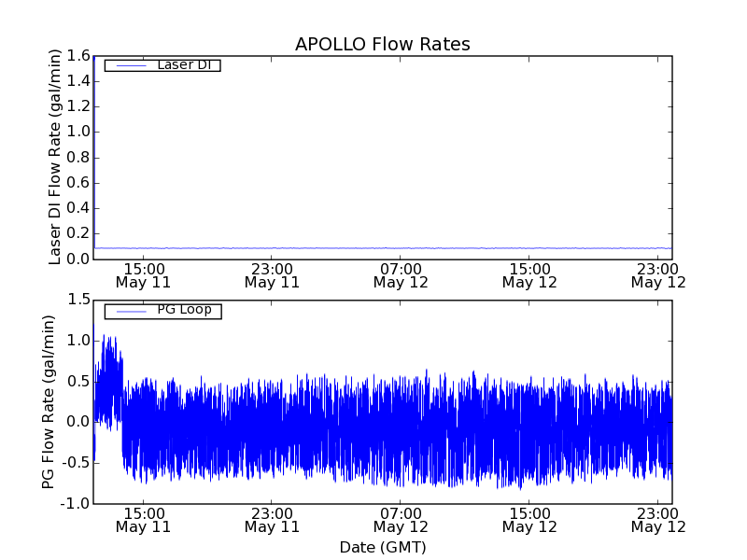Select the PG Loop legend entry
Screen dimensions: 747x560
pyautogui.click(x=184, y=310)
